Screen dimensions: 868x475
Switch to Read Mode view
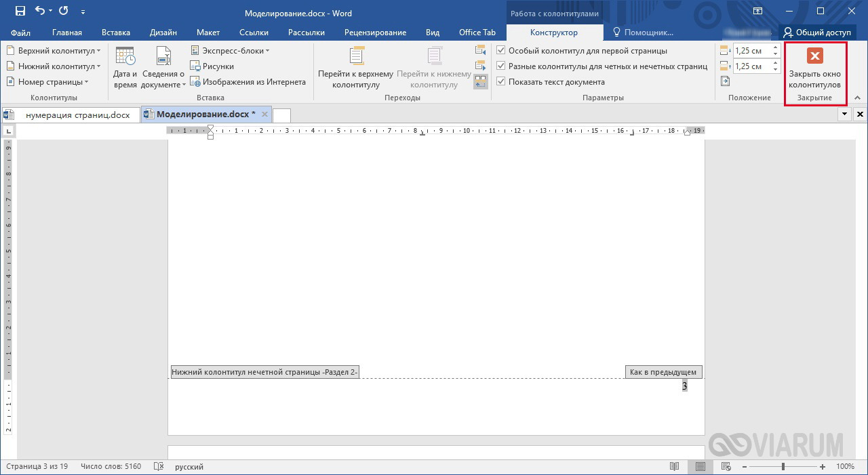pyautogui.click(x=675, y=467)
